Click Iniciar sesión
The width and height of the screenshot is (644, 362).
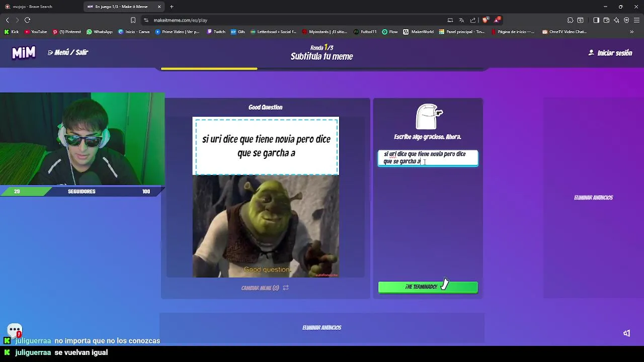pos(610,53)
